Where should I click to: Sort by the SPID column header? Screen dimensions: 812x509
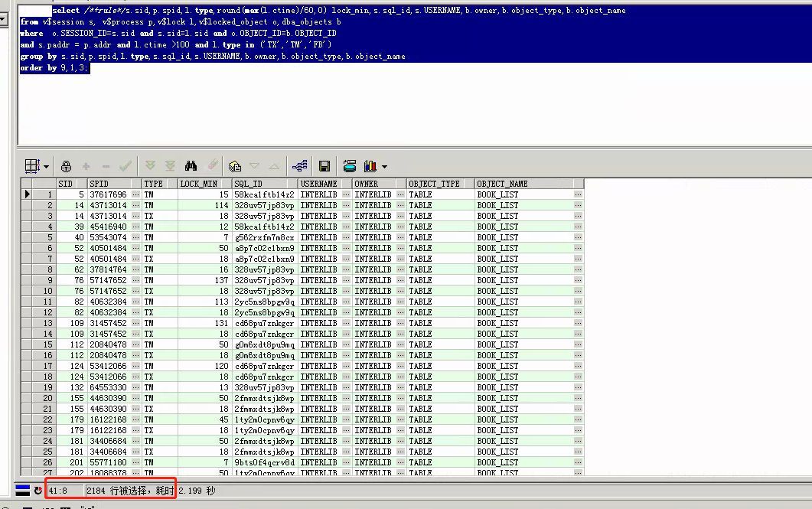click(x=115, y=184)
